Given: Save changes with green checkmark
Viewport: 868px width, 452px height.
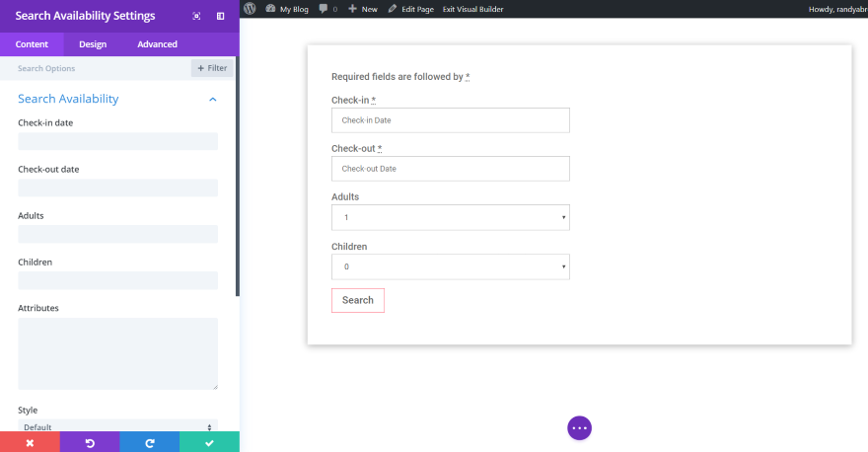Looking at the screenshot, I should [209, 443].
